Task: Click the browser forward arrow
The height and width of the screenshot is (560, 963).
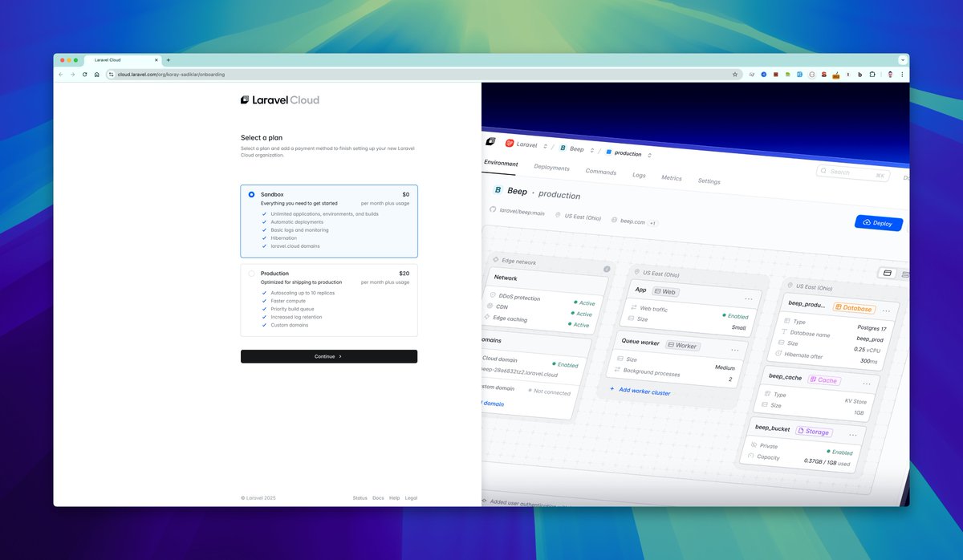Action: tap(72, 74)
